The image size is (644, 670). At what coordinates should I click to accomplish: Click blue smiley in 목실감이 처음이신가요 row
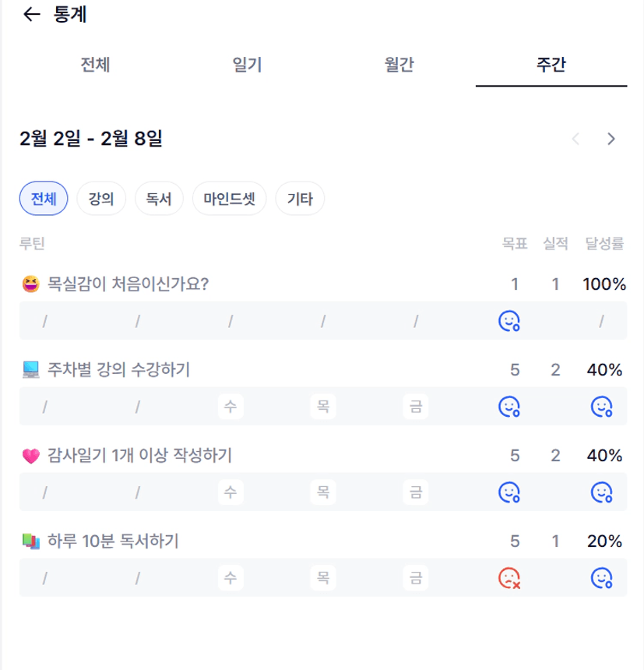[509, 321]
